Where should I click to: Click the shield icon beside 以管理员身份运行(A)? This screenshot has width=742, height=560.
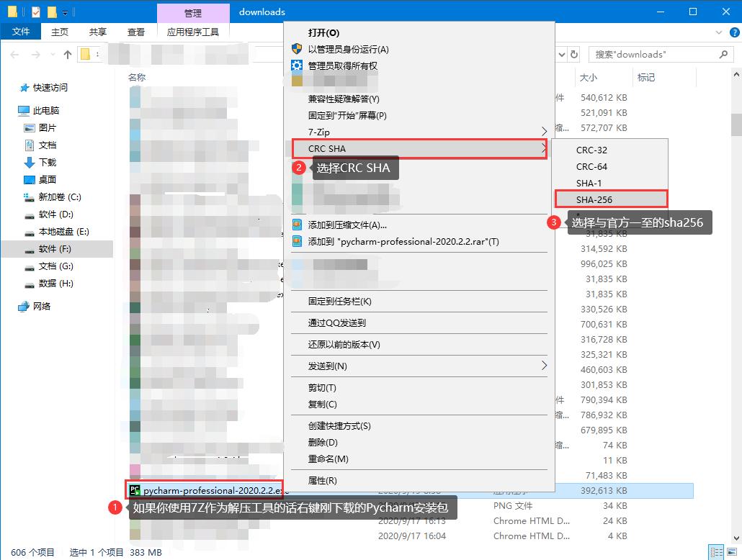tap(297, 49)
